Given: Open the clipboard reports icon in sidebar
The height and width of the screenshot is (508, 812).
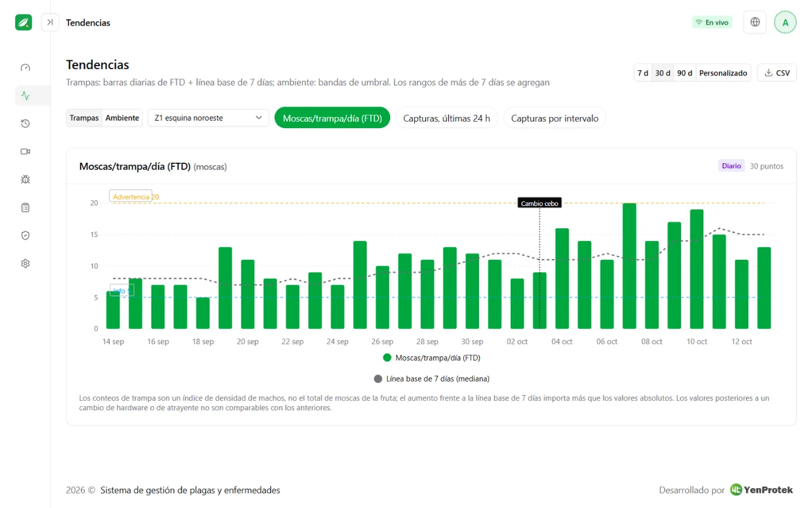Looking at the screenshot, I should (x=25, y=207).
